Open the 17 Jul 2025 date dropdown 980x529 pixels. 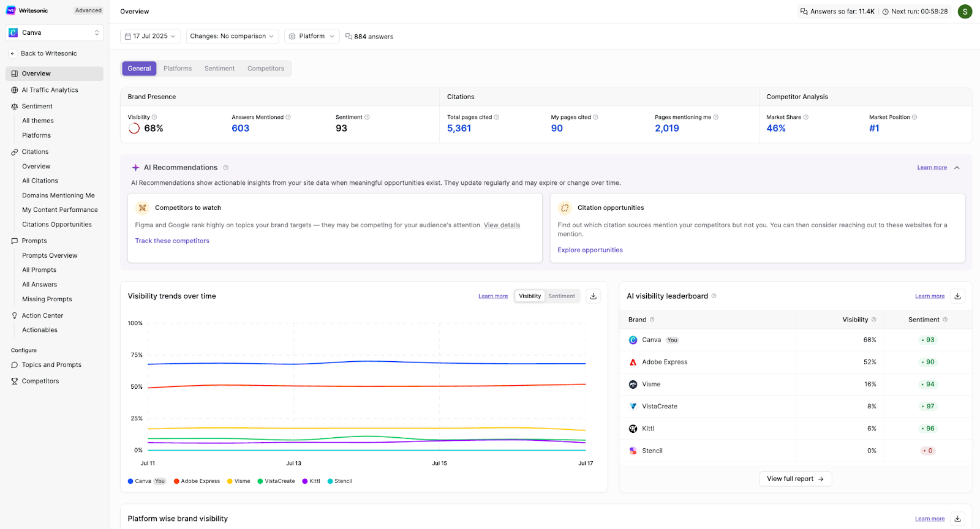pyautogui.click(x=150, y=37)
